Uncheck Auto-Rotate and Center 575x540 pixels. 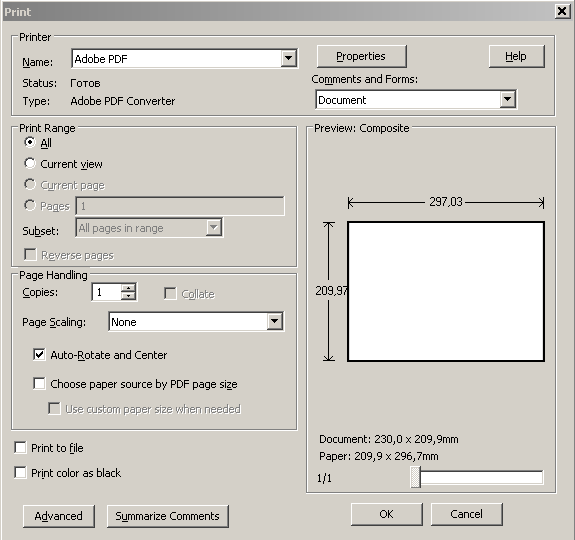pyautogui.click(x=39, y=355)
